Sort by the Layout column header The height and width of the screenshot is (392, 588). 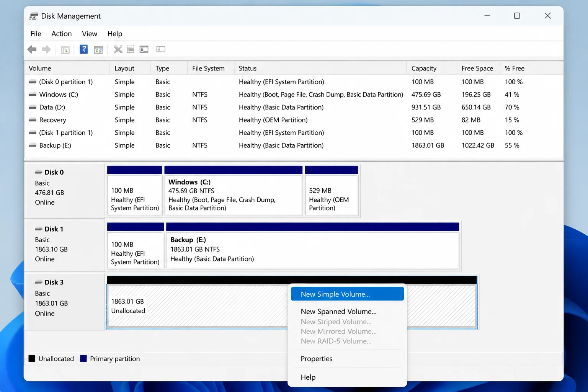click(130, 68)
